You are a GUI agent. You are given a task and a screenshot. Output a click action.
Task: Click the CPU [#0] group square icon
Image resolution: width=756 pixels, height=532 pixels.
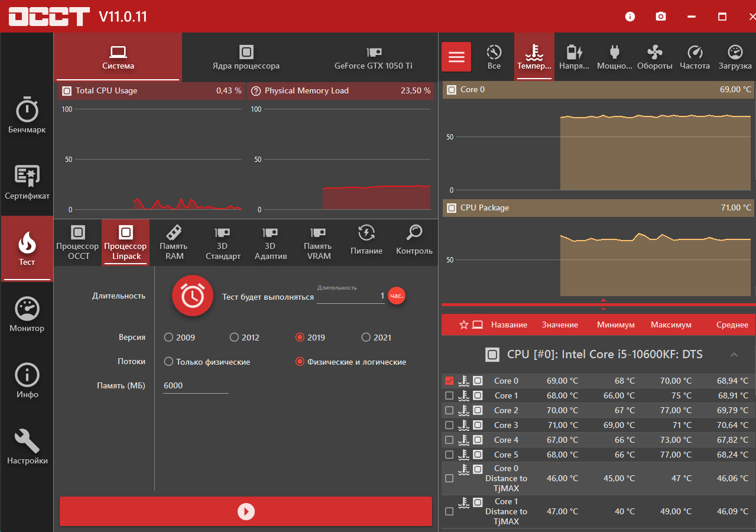(492, 355)
